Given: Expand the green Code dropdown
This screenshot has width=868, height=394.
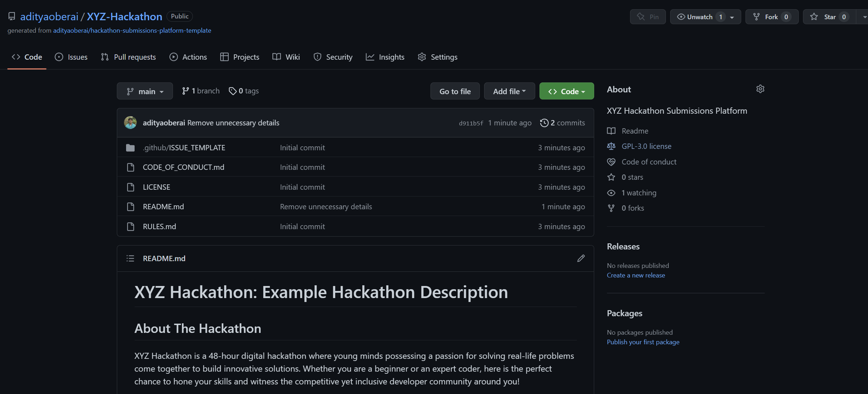Looking at the screenshot, I should (x=566, y=91).
